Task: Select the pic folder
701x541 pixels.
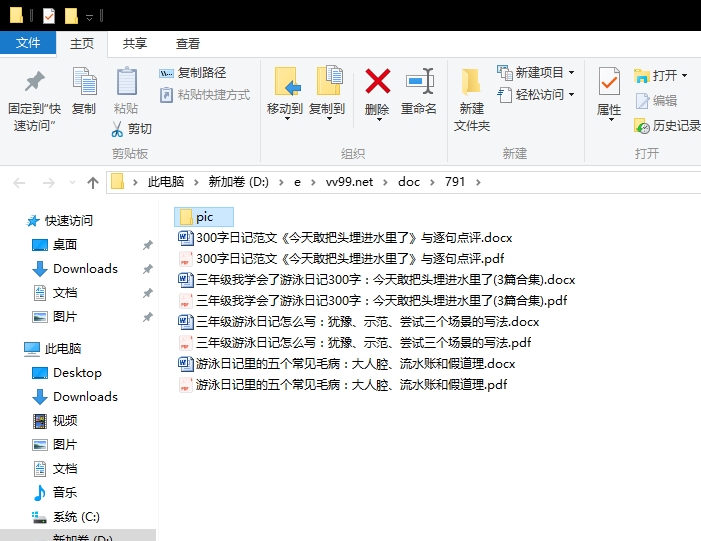Action: pos(204,217)
